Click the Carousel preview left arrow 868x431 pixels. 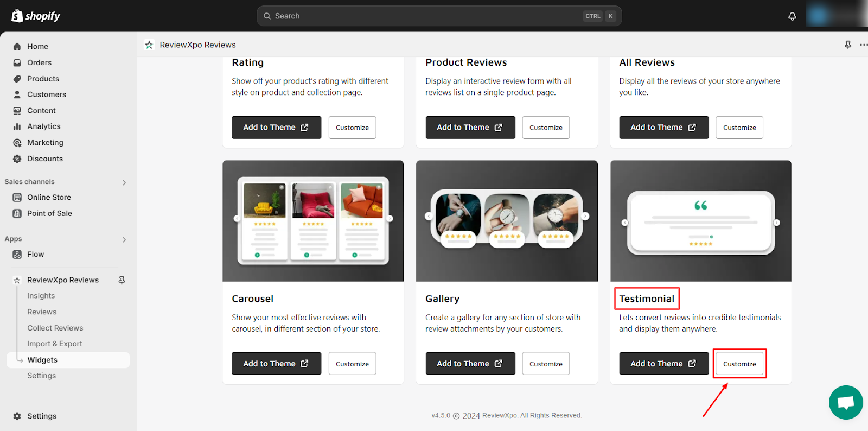[237, 219]
